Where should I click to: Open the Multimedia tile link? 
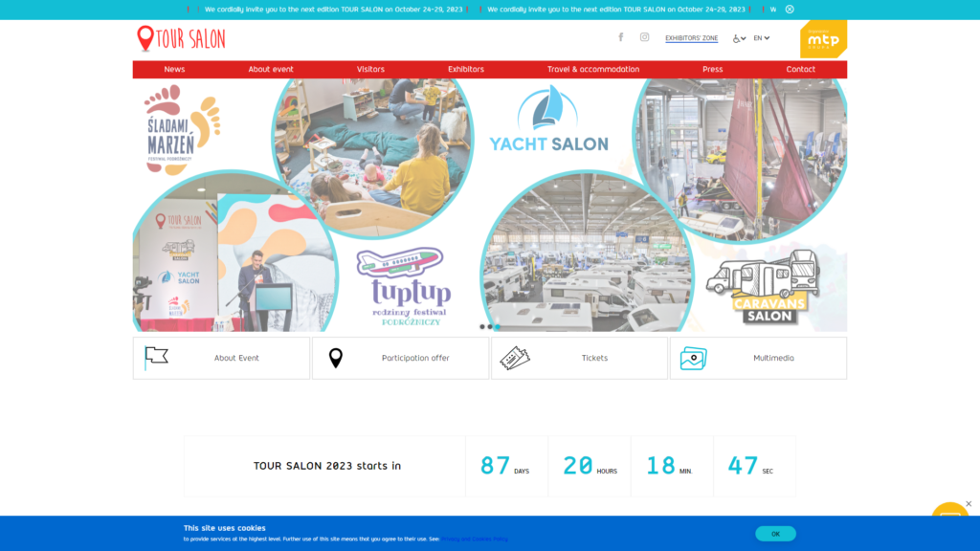(759, 358)
